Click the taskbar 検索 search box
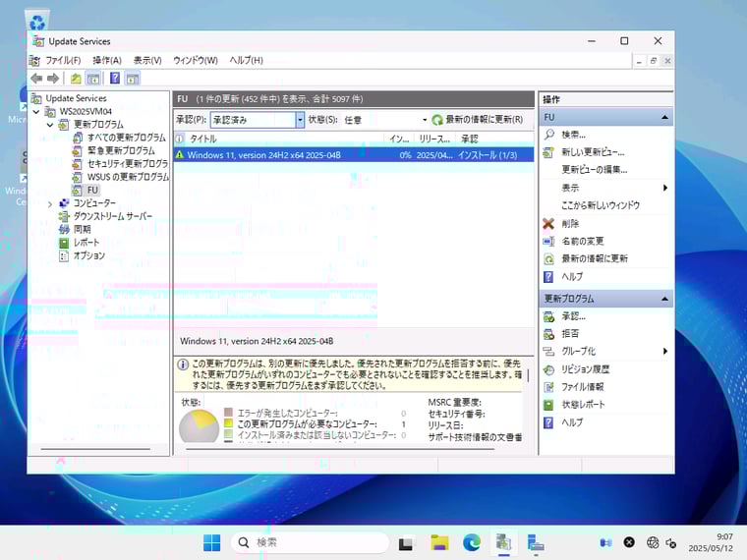Image resolution: width=747 pixels, height=560 pixels. (310, 542)
